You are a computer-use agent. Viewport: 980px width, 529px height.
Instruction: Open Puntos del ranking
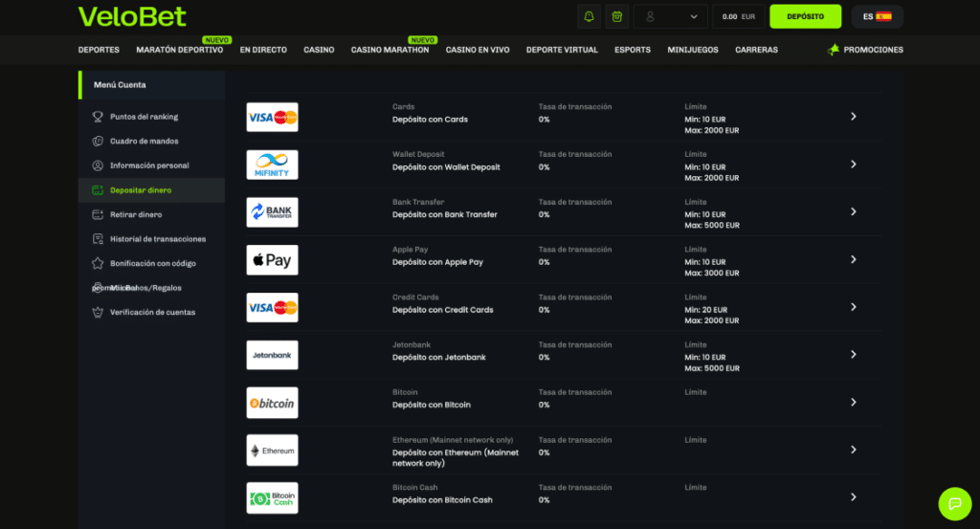click(144, 117)
